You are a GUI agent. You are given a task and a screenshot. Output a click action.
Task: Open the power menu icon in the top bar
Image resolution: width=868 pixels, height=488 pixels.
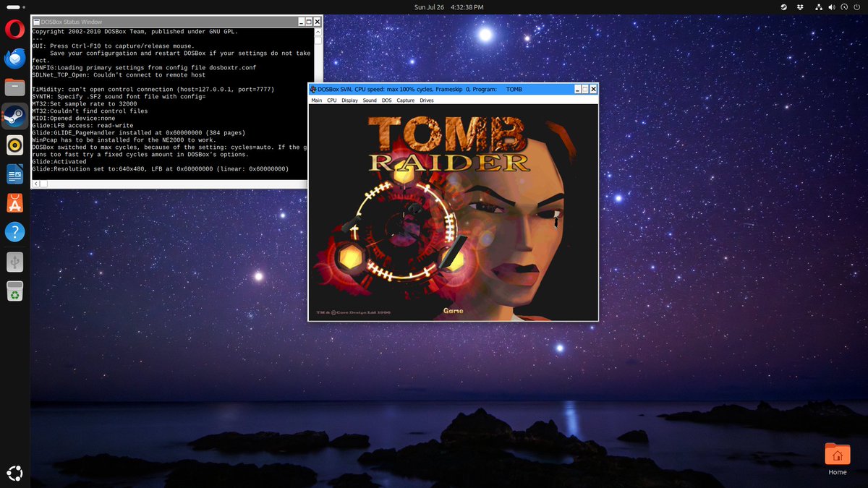(858, 7)
